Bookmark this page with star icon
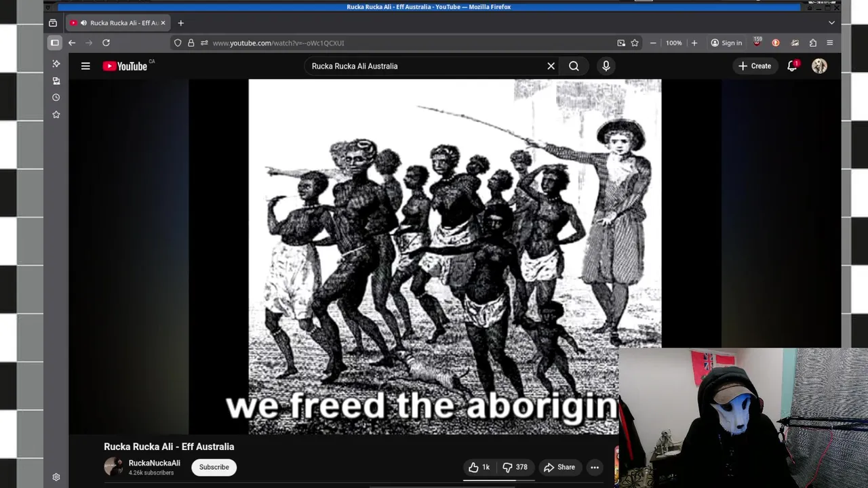This screenshot has width=868, height=488. (635, 43)
